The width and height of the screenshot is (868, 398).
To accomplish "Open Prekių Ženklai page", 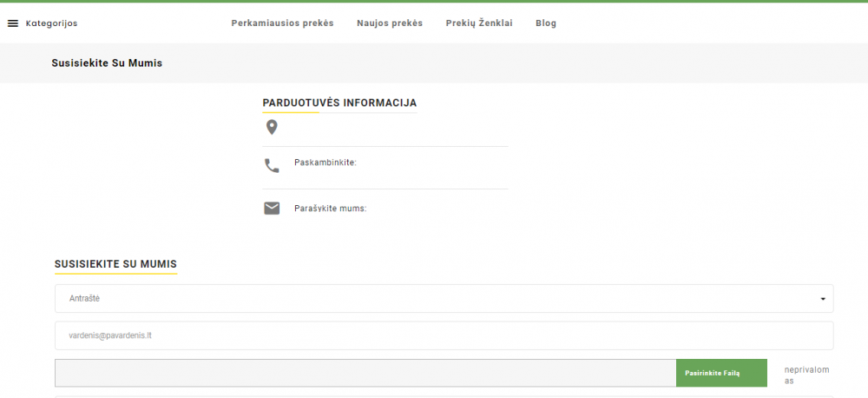I will 479,23.
